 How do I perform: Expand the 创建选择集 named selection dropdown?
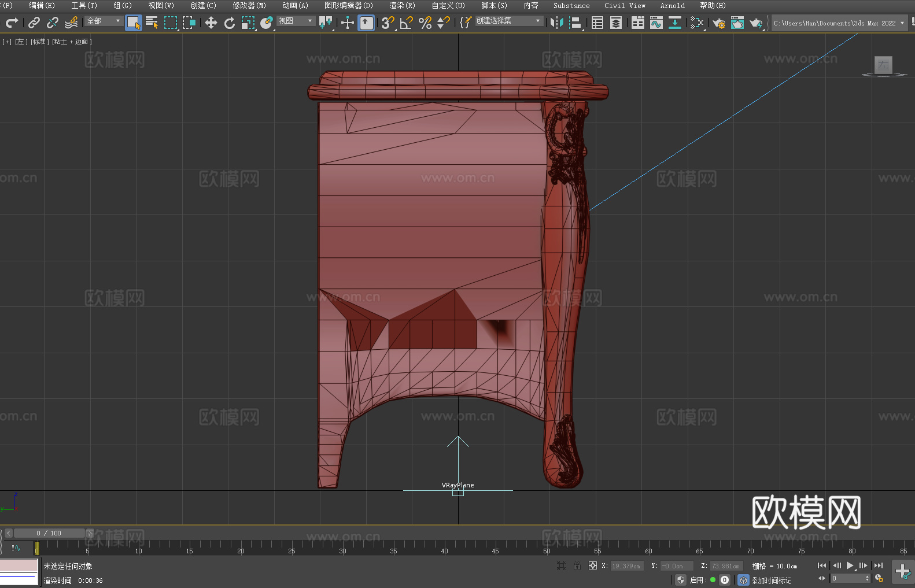coord(508,21)
